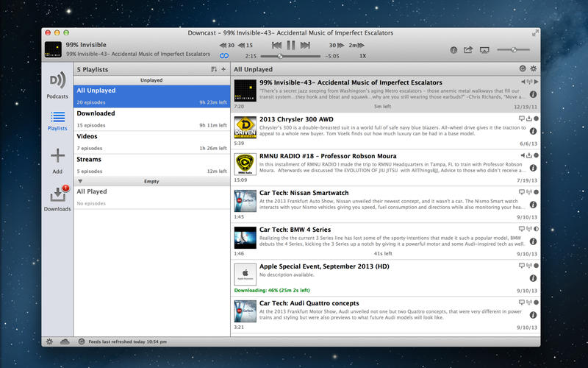Image resolution: width=588 pixels, height=368 pixels.
Task: Click the Unplayed section header
Action: [151, 80]
